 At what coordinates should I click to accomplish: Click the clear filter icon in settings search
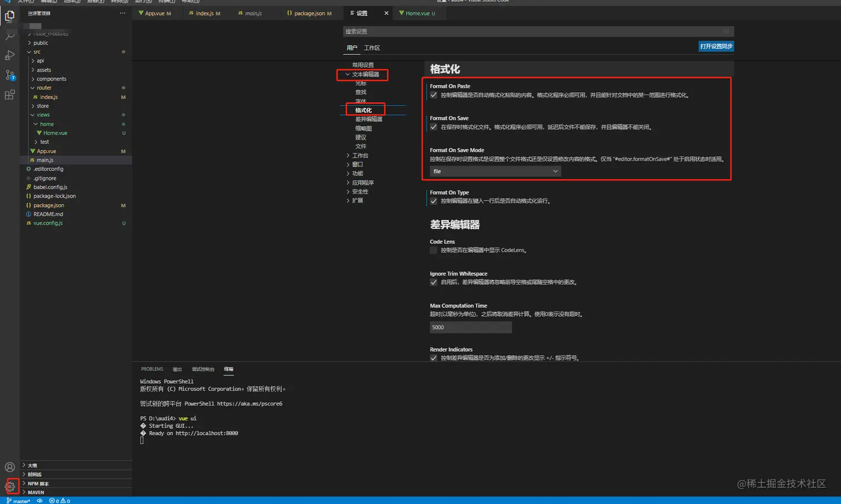(726, 32)
